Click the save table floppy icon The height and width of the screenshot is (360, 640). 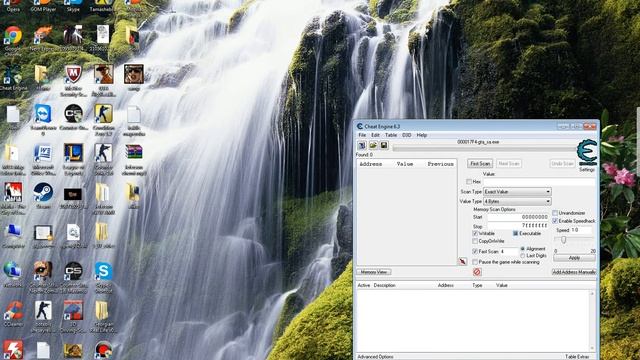tap(384, 145)
